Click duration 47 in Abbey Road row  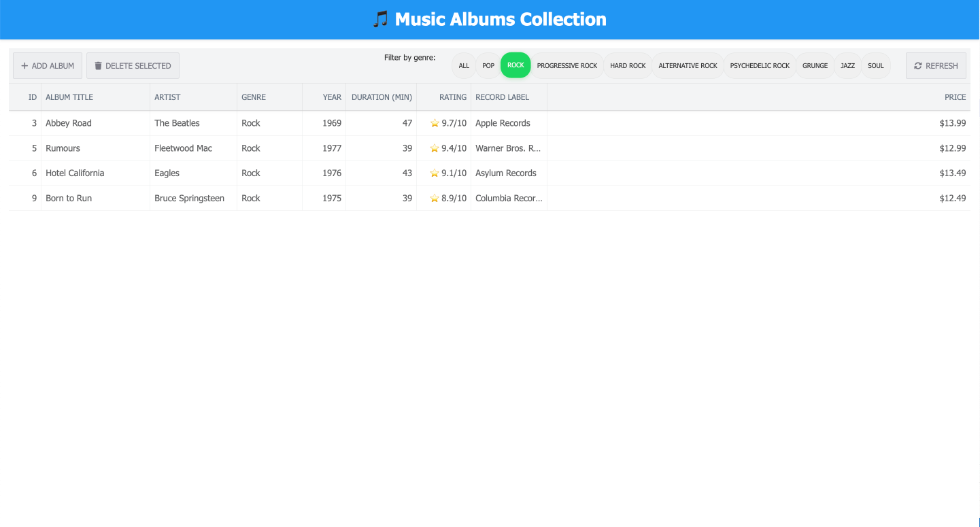tap(382, 123)
